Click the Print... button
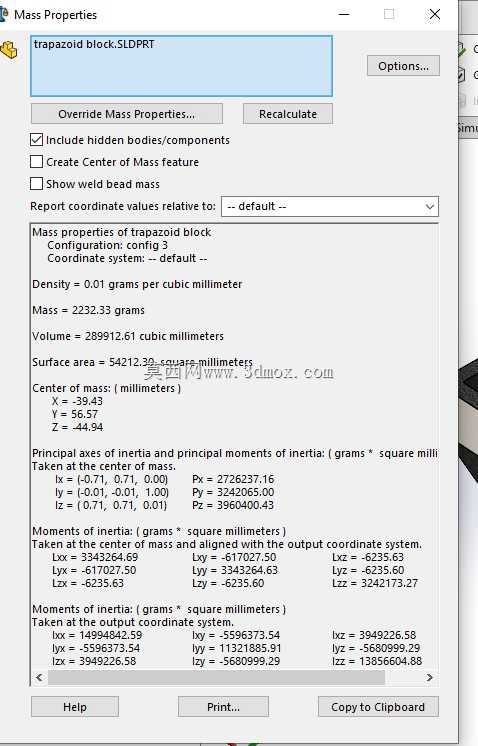The image size is (478, 746). [223, 707]
